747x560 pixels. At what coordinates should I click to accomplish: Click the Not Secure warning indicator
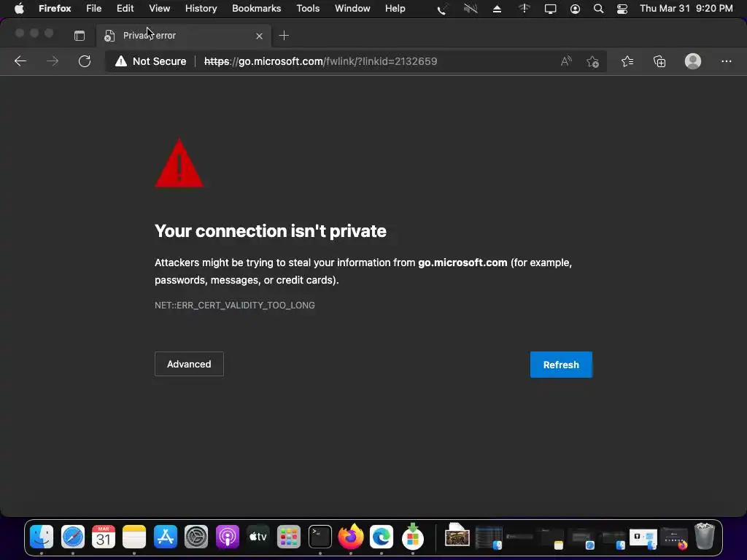pos(150,61)
